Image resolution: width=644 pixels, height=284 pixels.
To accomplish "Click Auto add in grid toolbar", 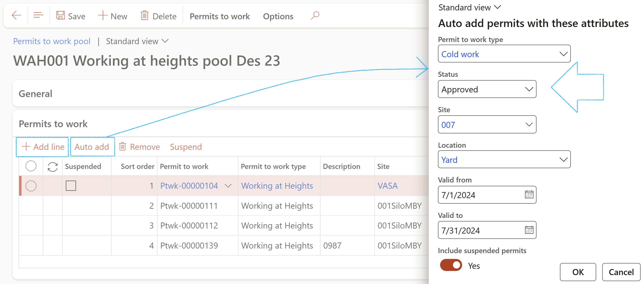I will (92, 147).
